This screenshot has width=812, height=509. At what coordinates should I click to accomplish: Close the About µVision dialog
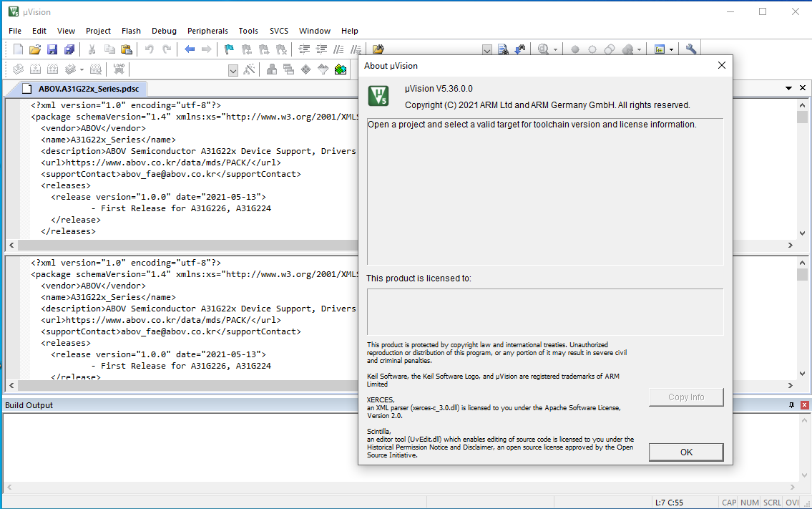722,65
